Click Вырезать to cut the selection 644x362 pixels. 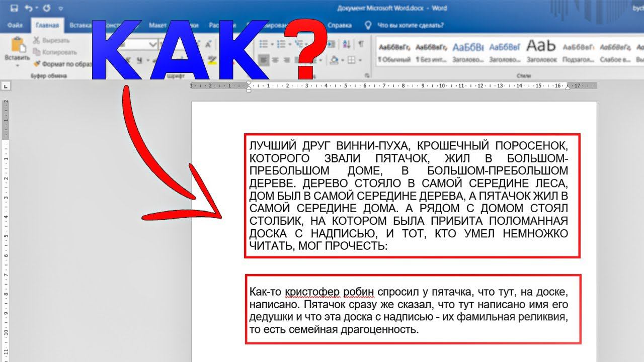click(x=51, y=40)
